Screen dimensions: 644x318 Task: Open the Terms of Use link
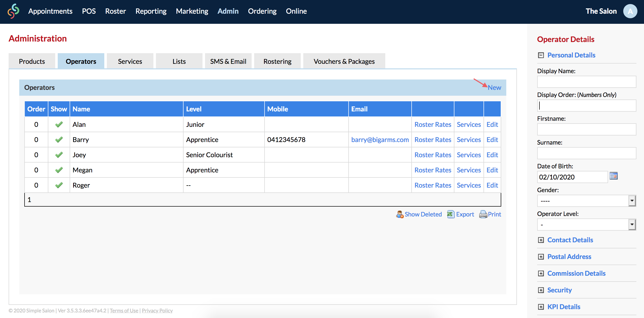pos(124,310)
